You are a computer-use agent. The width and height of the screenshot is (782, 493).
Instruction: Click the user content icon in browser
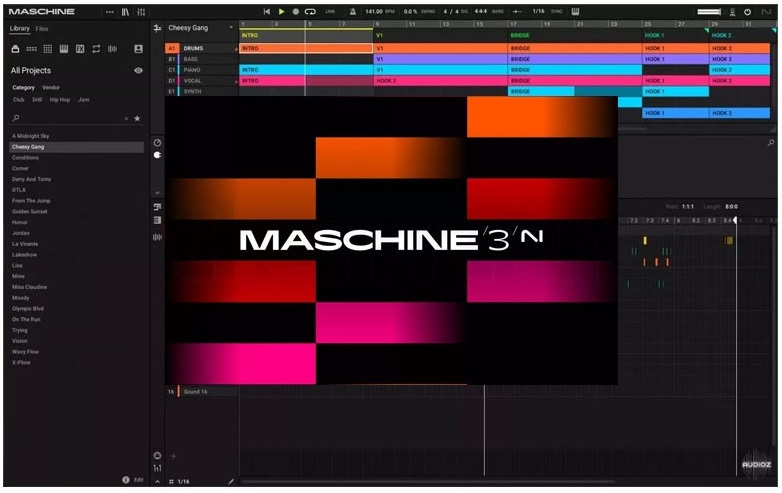pos(138,48)
